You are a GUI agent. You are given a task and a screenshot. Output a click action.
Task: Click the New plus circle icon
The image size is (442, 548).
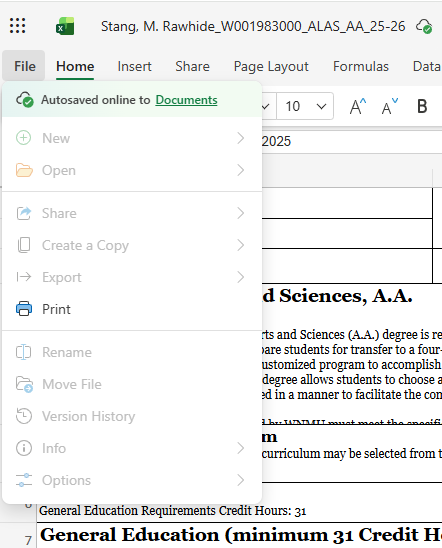point(23,138)
